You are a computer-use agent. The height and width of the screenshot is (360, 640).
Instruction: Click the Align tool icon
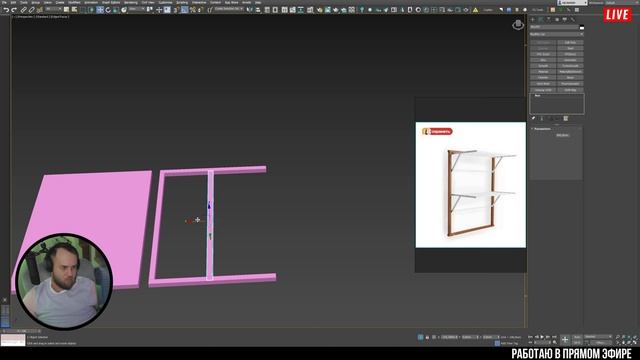258,9
